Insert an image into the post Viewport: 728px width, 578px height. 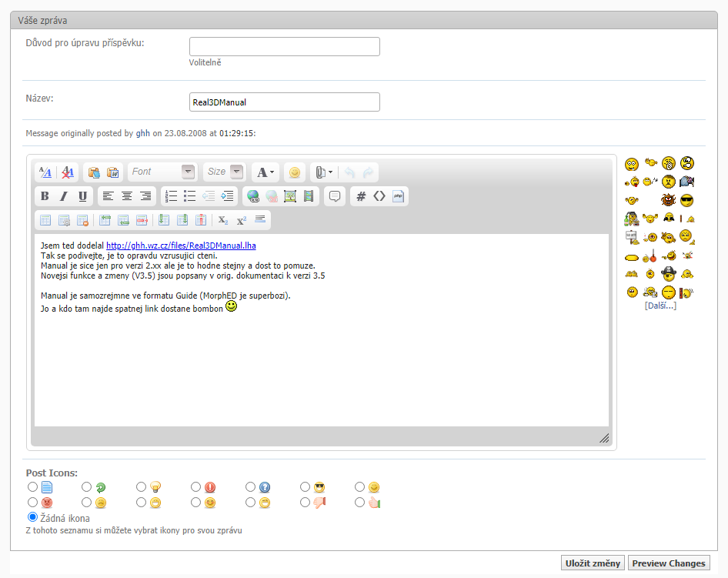pyautogui.click(x=290, y=196)
